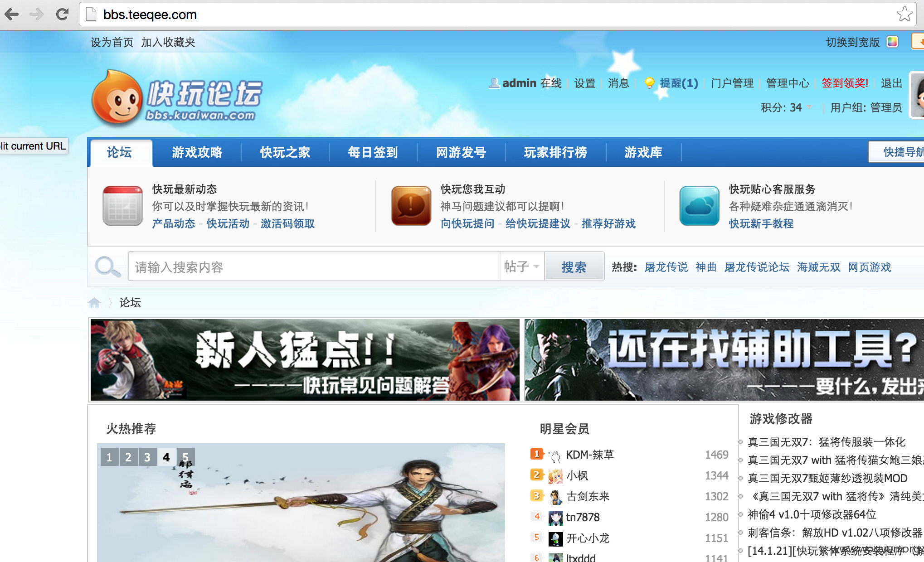This screenshot has width=924, height=562.
Task: Open the 游戏库 tab
Action: (643, 152)
